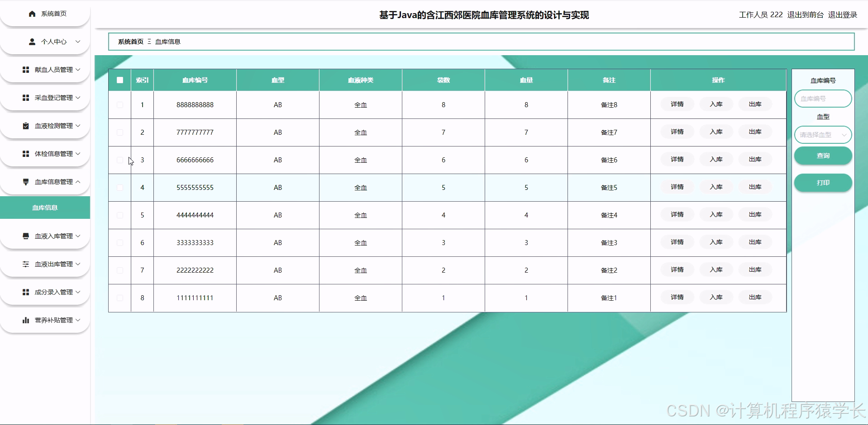The image size is (868, 425).
Task: Toggle the select-all checkbox in table header
Action: click(x=120, y=80)
